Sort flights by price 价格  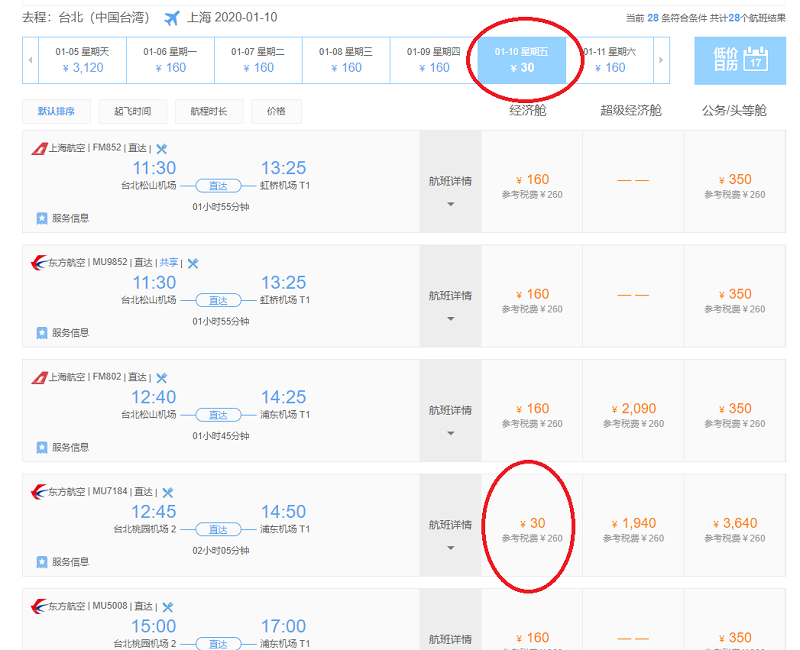pos(276,111)
